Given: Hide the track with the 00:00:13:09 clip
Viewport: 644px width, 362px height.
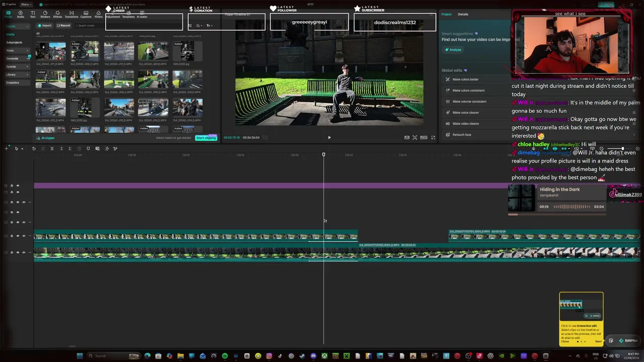Looking at the screenshot, I should tap(18, 236).
